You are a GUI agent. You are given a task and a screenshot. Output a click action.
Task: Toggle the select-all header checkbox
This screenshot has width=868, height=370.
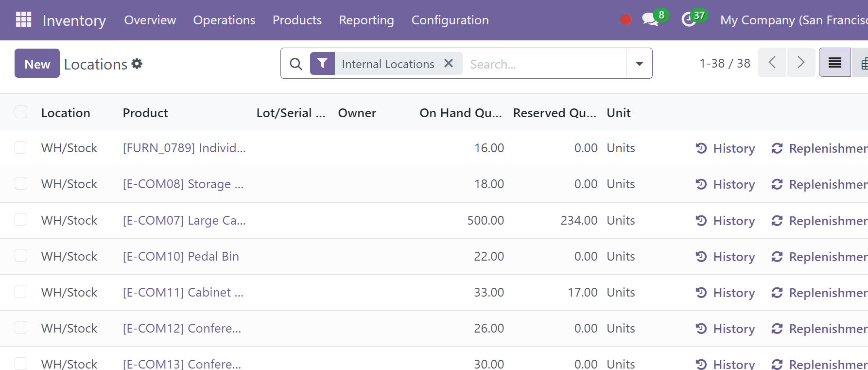21,112
